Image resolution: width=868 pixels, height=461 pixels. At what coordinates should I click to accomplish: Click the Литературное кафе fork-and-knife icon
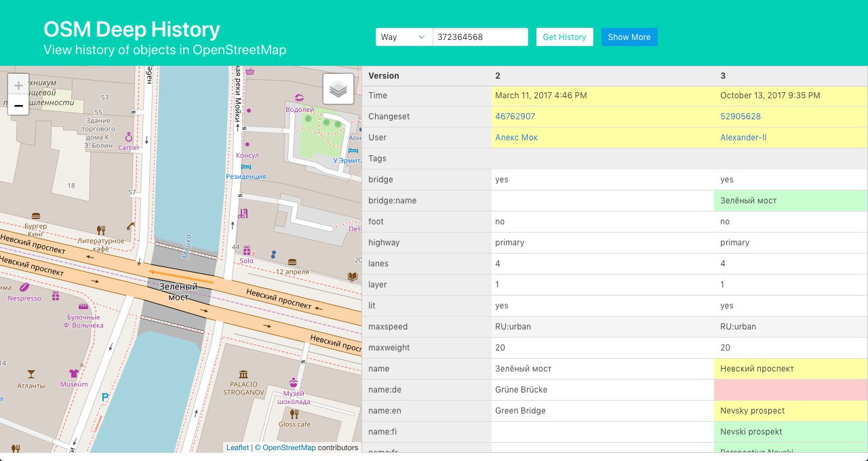coord(101,230)
